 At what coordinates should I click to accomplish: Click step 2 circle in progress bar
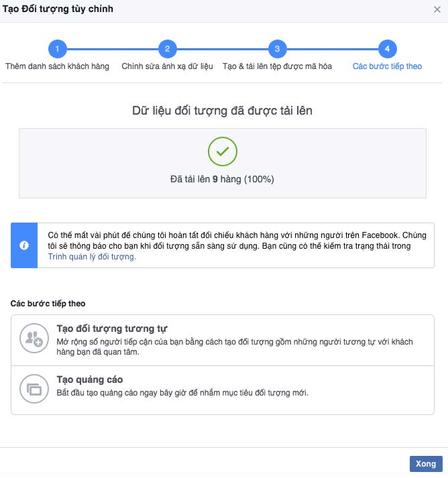pyautogui.click(x=168, y=49)
